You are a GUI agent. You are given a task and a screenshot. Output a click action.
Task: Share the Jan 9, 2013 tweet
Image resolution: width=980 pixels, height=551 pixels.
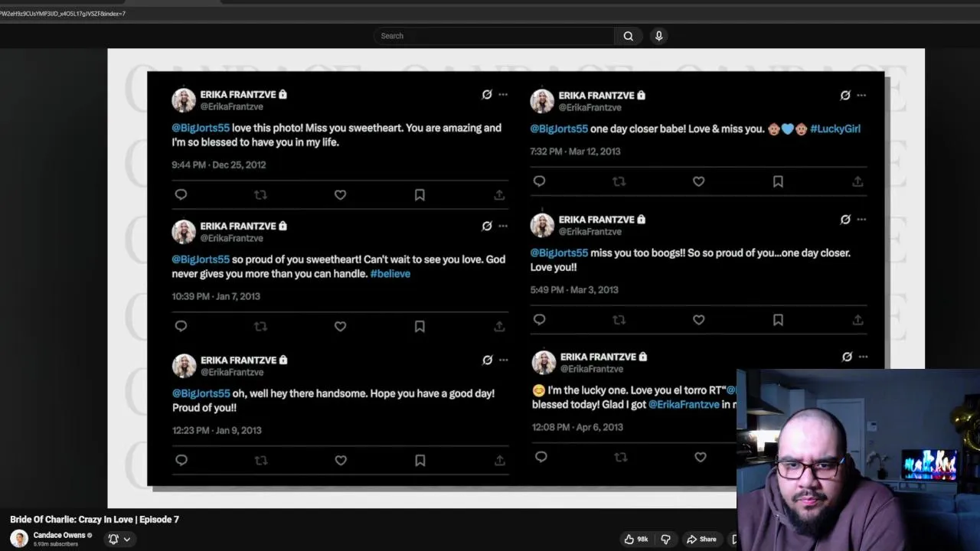500,460
